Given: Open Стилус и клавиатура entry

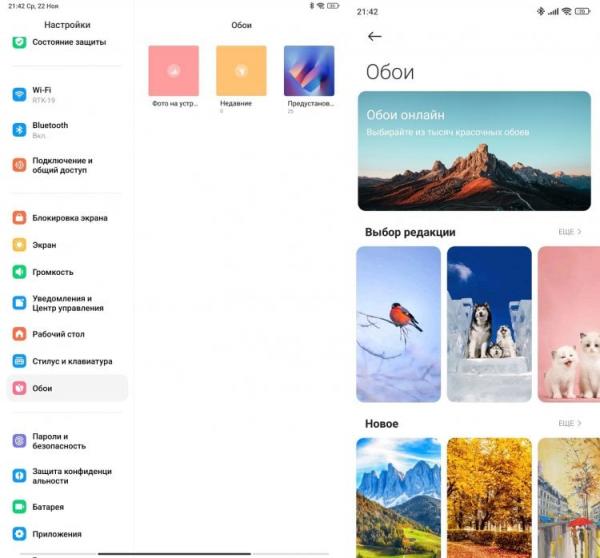Looking at the screenshot, I should 67,361.
